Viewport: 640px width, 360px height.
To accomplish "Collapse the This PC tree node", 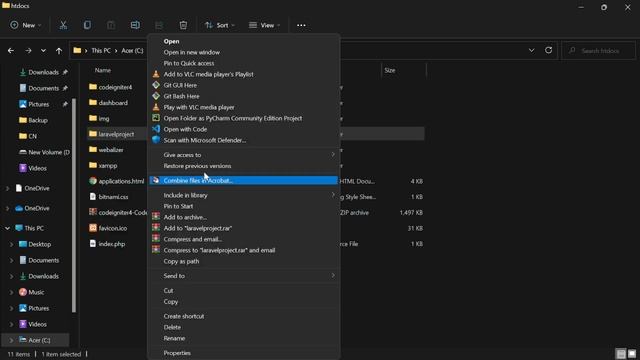I will pyautogui.click(x=7, y=228).
